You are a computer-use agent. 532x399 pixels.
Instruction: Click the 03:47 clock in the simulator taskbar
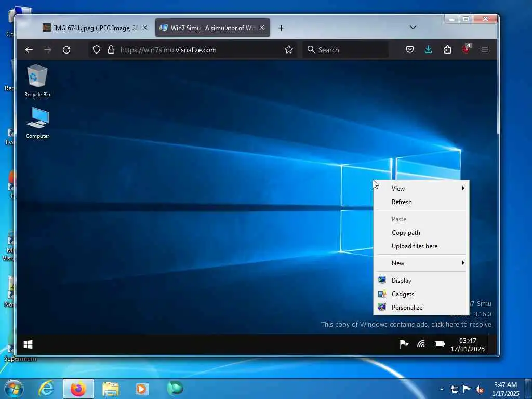pyautogui.click(x=468, y=344)
